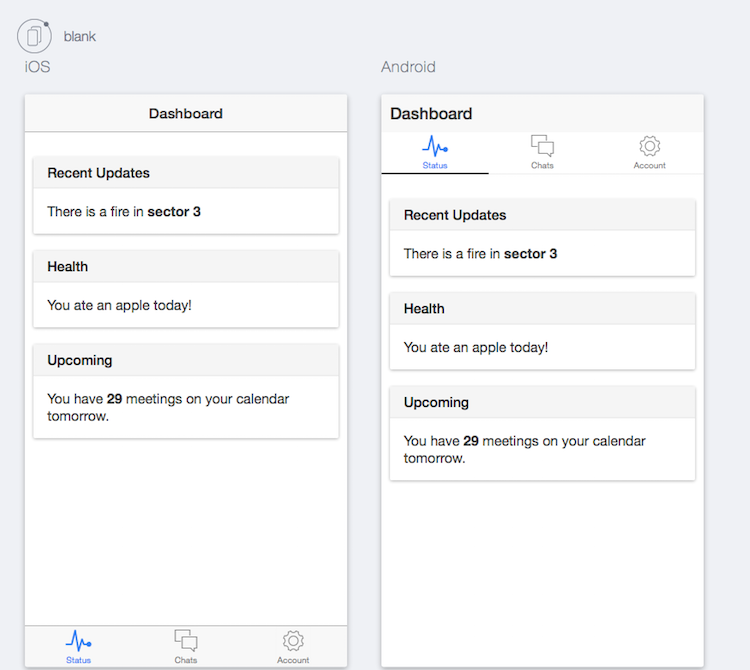Open the Account gear icon in Android preview
Screen dimensions: 750x670
[x=649, y=146]
